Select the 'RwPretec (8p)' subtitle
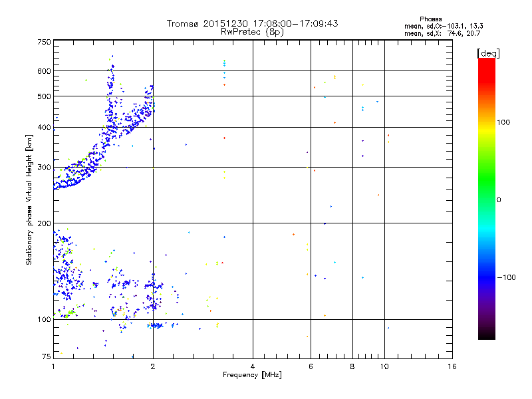 (x=252, y=32)
